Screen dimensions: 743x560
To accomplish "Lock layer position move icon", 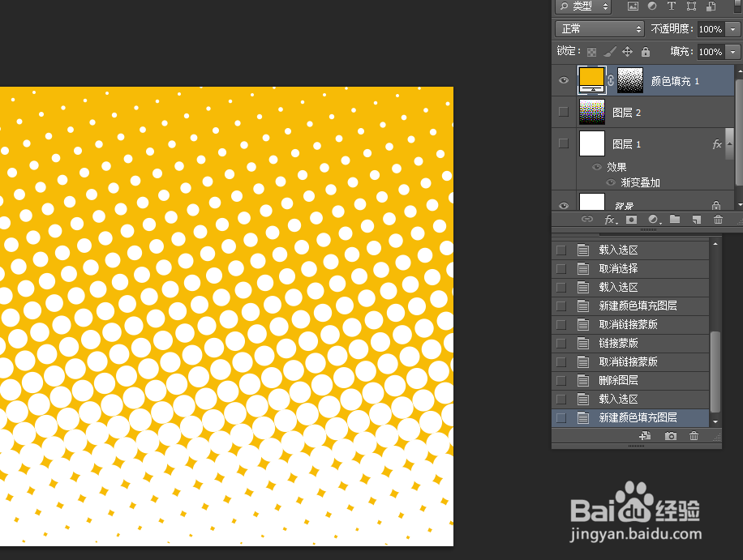I will pyautogui.click(x=627, y=51).
